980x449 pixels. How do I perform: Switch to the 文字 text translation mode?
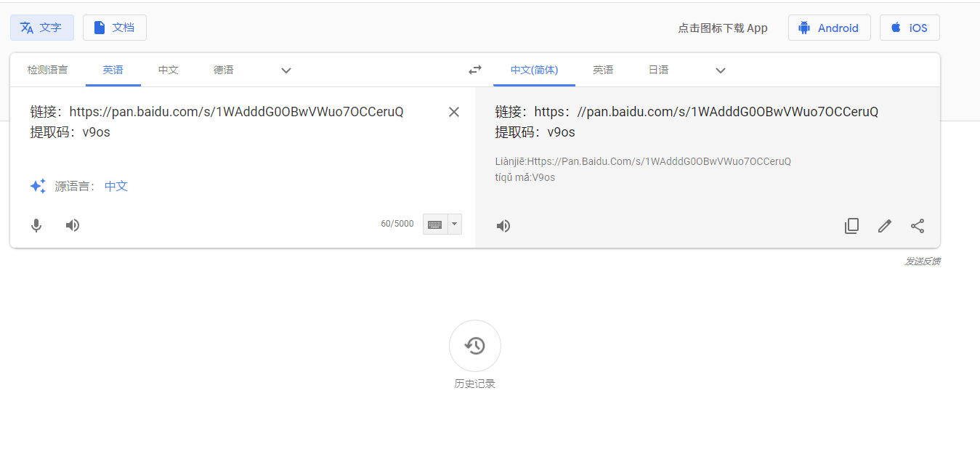click(41, 28)
